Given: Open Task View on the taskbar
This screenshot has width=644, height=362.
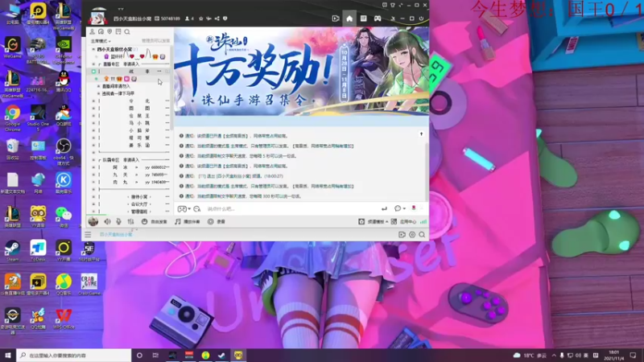Looking at the screenshot, I should click(x=155, y=355).
